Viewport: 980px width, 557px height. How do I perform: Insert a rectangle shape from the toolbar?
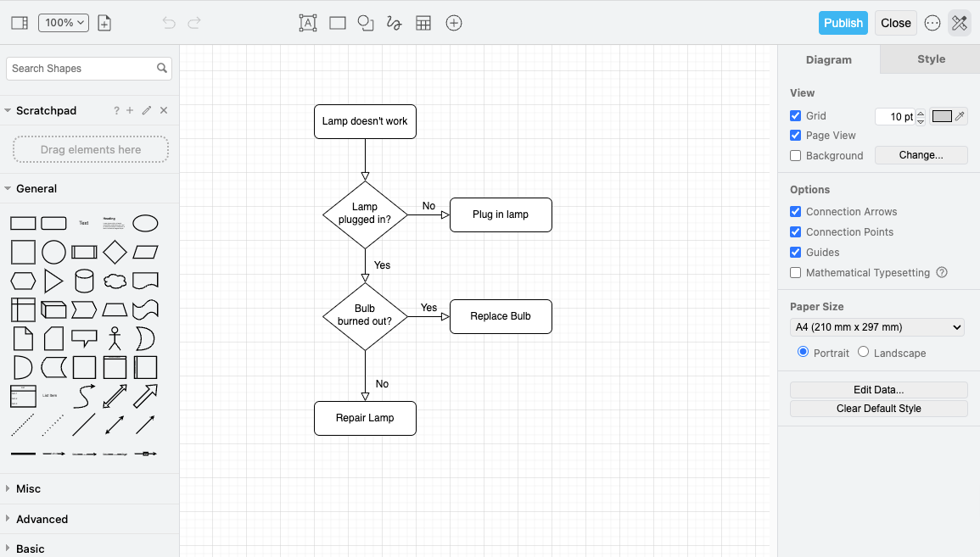[x=337, y=23]
